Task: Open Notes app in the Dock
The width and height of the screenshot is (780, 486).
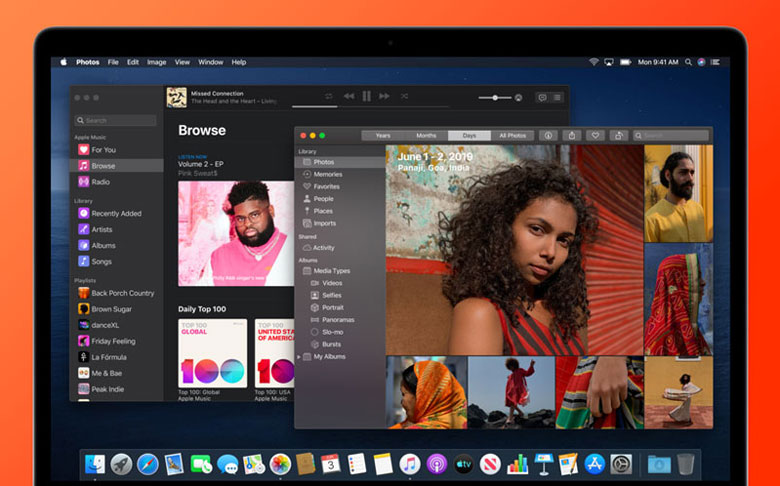Action: click(383, 464)
